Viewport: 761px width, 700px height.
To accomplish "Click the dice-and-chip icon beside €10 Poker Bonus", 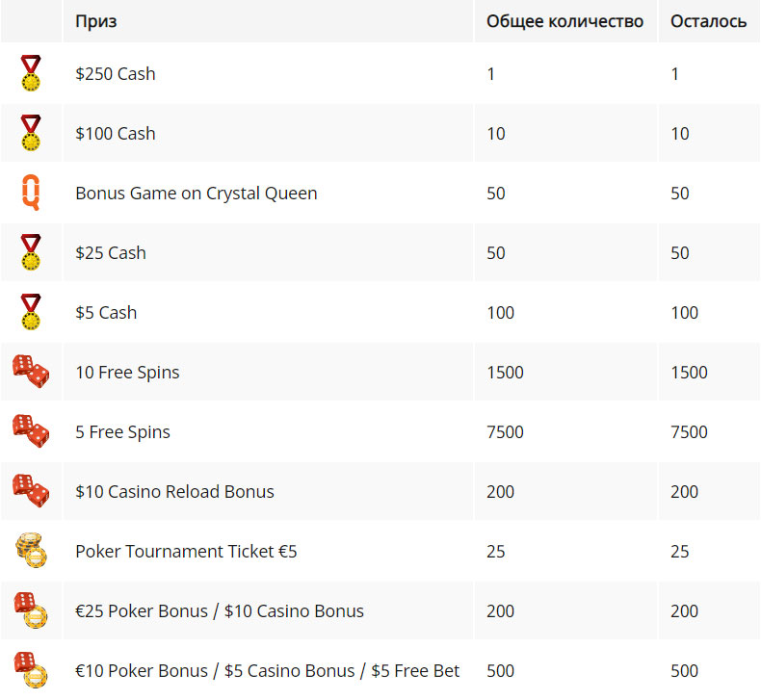I will point(31,670).
